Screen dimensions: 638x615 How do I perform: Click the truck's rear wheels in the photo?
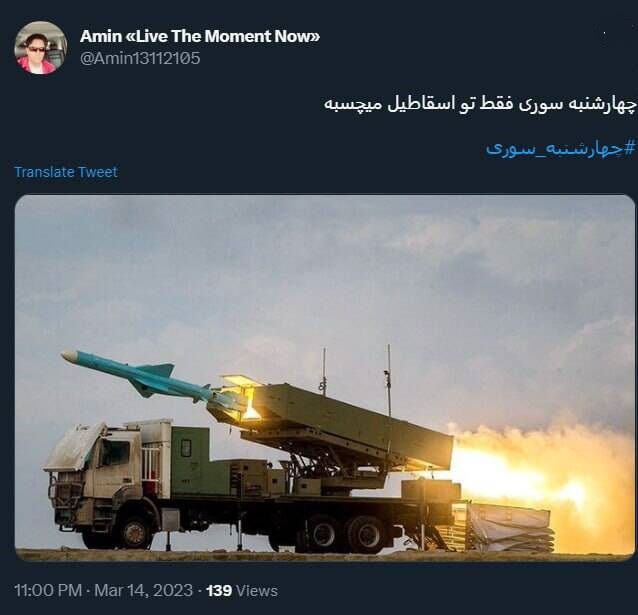[346, 534]
